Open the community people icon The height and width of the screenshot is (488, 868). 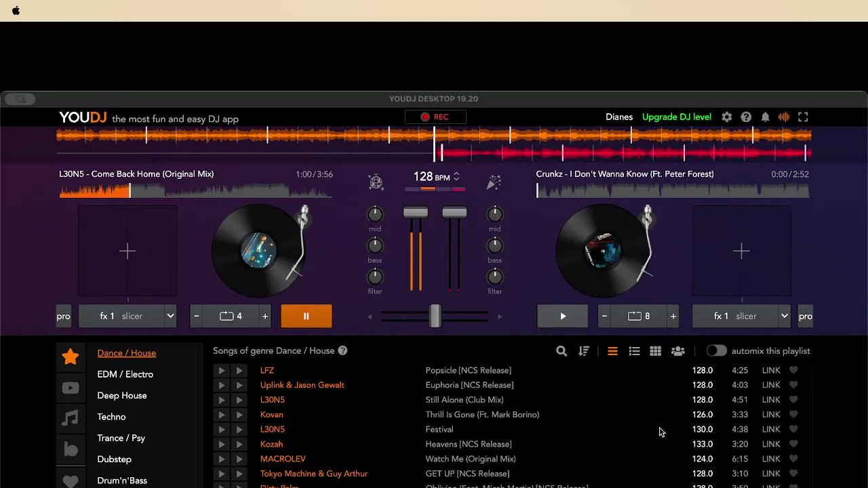click(x=677, y=351)
